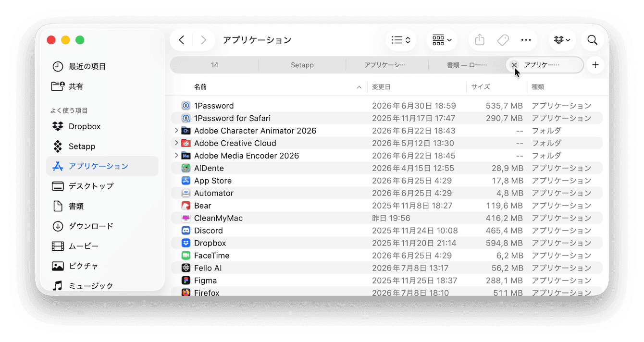Open 共有 in the sidebar
644x342 pixels.
click(102, 86)
